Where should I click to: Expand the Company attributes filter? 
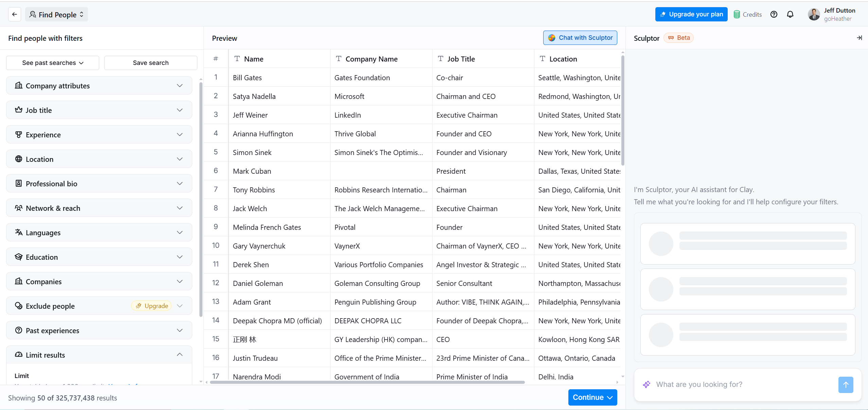(x=99, y=86)
